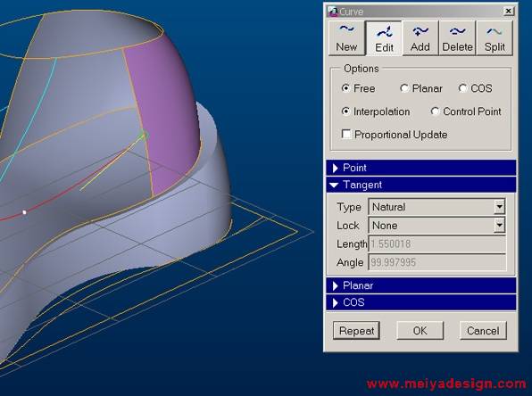Click the Repeat button

pos(356,331)
